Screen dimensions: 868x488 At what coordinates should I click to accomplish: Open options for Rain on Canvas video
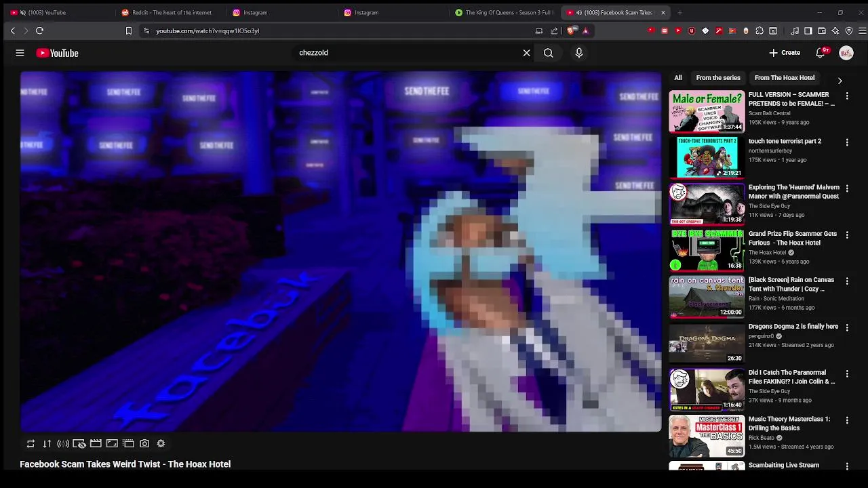click(847, 281)
